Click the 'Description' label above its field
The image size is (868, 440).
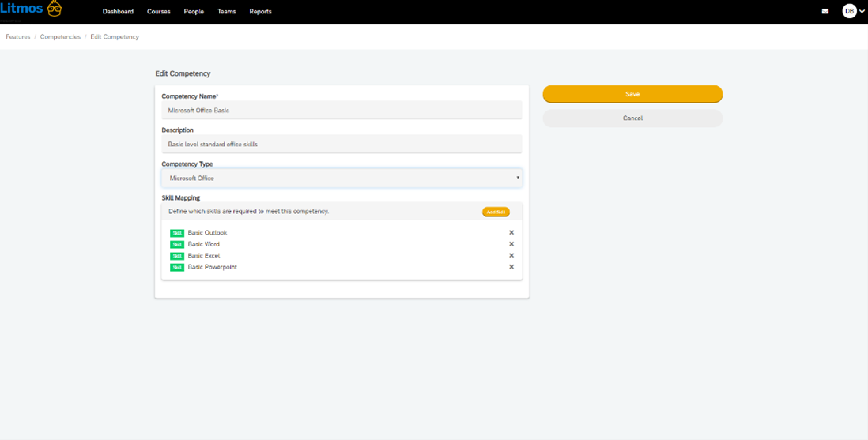pos(177,130)
